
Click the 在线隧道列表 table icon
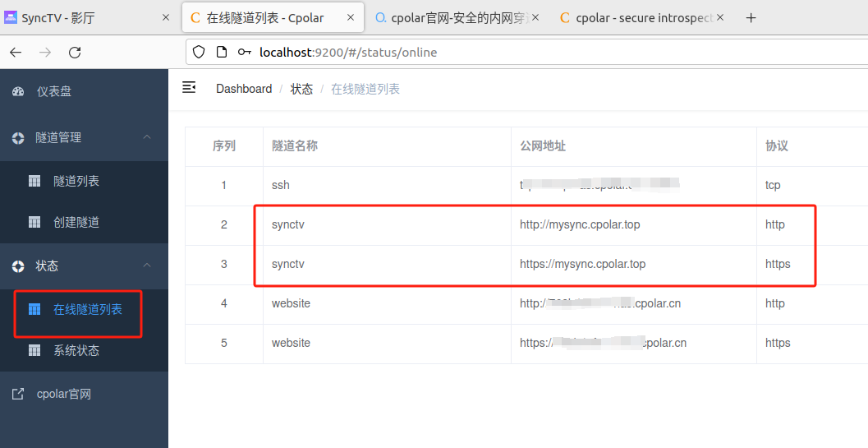34,309
